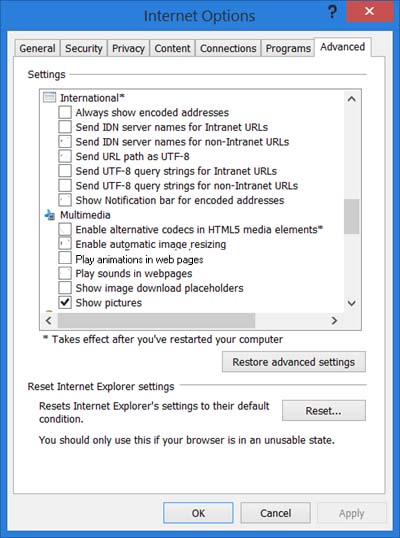Click the scroll up arrow in settings list
Screen dimensions: 400x538
pyautogui.click(x=351, y=99)
